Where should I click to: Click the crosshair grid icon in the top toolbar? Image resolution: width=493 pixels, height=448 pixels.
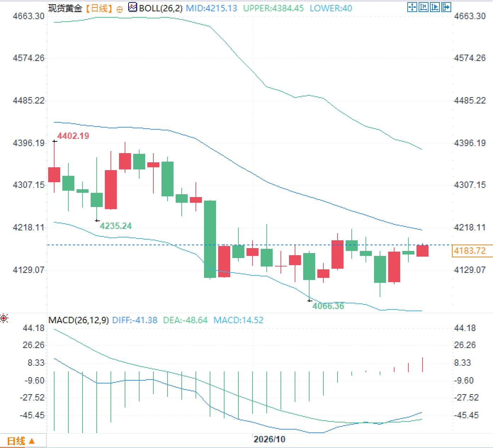pos(412,7)
